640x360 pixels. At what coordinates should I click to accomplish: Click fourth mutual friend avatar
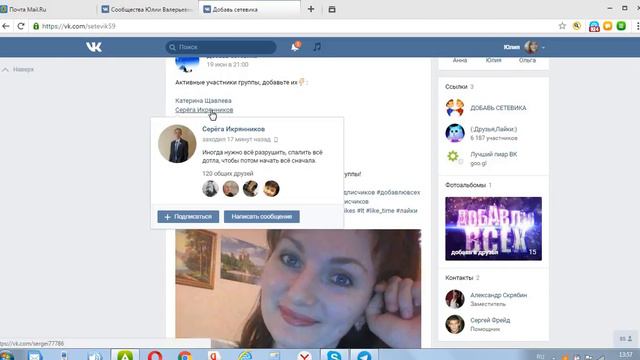point(271,189)
